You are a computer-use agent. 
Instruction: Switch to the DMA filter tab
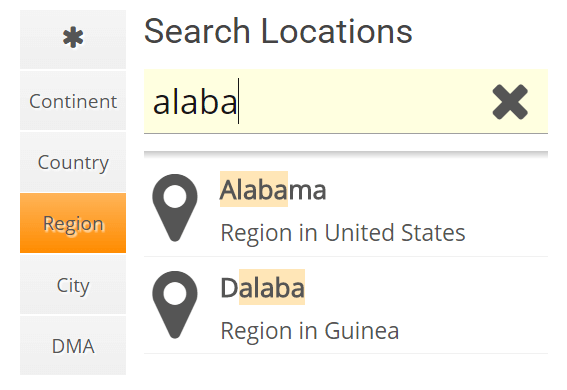pos(73,346)
